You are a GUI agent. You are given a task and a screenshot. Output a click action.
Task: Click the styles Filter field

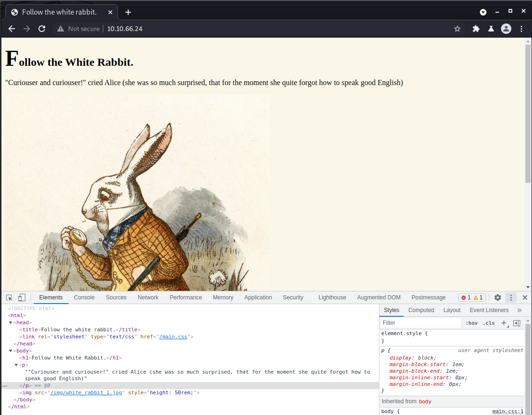tap(420, 323)
